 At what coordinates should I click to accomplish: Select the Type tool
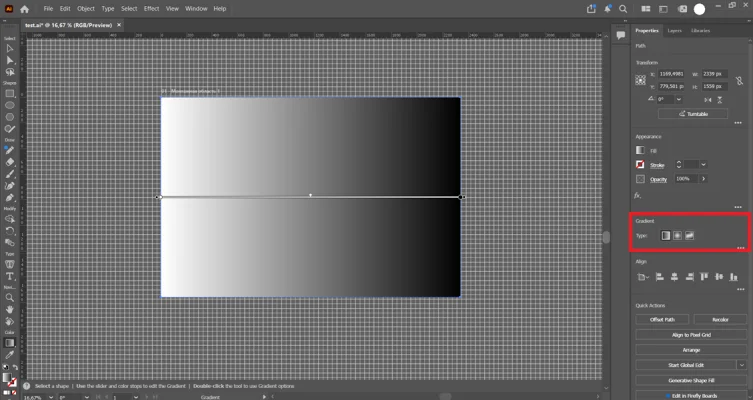coord(10,276)
